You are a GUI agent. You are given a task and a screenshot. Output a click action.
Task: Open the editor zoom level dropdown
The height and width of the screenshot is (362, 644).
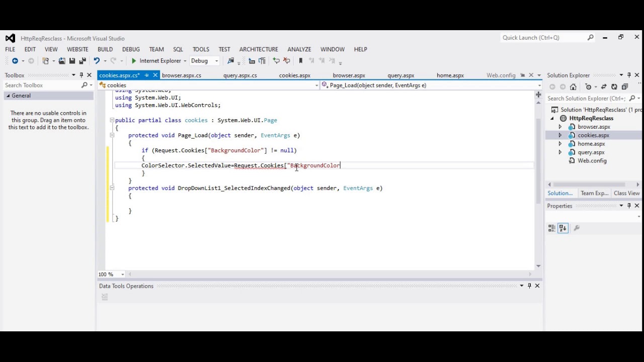pos(122,275)
